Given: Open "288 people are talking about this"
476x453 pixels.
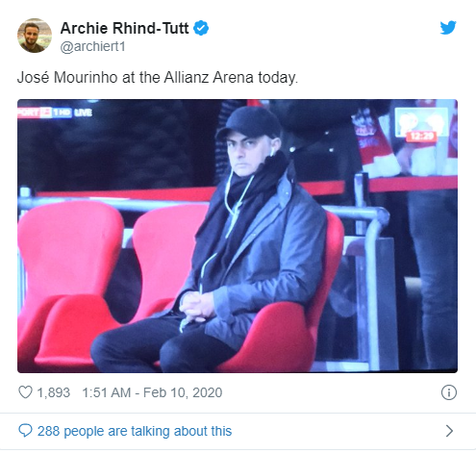Looking at the screenshot, I should click(135, 431).
